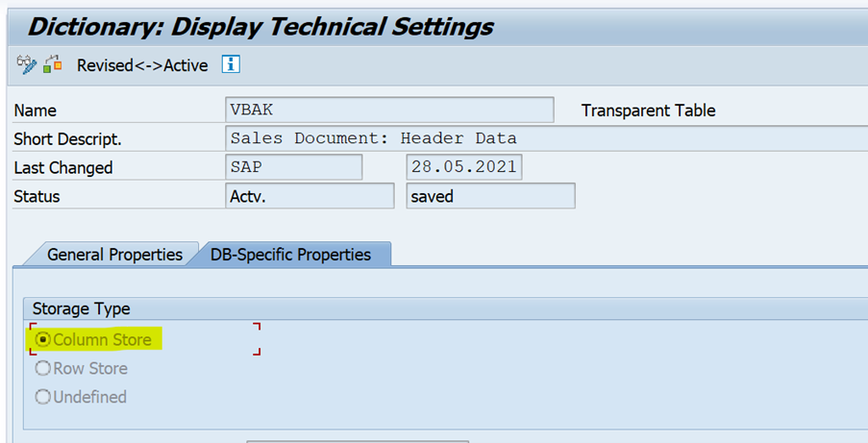Image resolution: width=868 pixels, height=443 pixels.
Task: Click the Short Description field
Action: [x=545, y=138]
